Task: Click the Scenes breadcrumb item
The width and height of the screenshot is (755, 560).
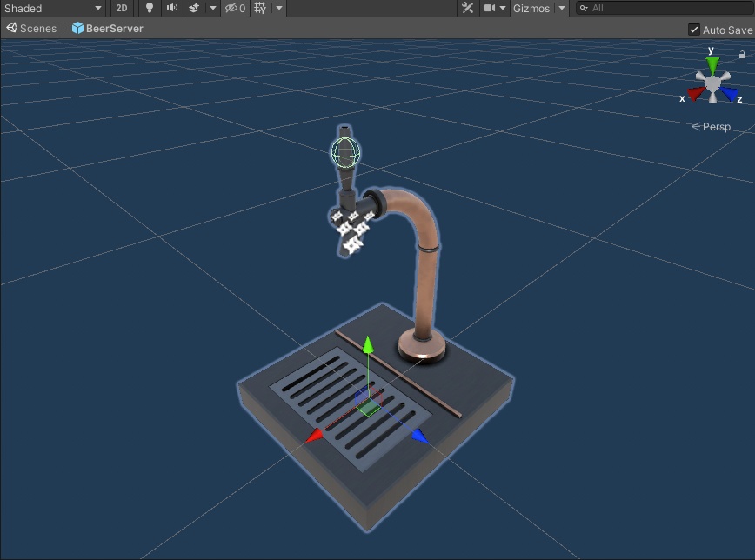Action: 35,28
